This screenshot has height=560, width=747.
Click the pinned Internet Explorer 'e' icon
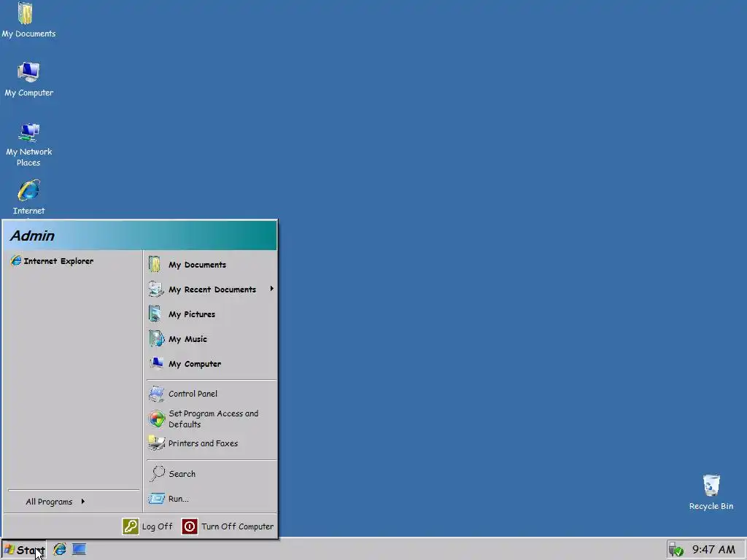tap(16, 260)
